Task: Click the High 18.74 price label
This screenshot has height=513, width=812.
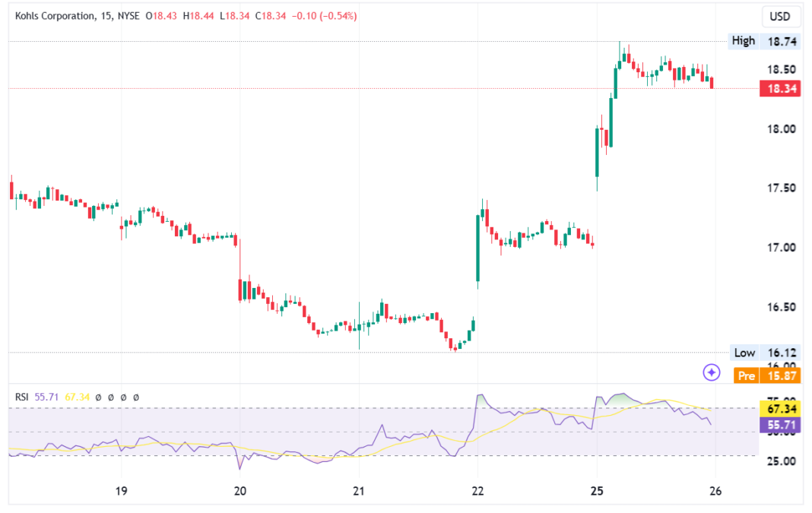Action: [764, 41]
